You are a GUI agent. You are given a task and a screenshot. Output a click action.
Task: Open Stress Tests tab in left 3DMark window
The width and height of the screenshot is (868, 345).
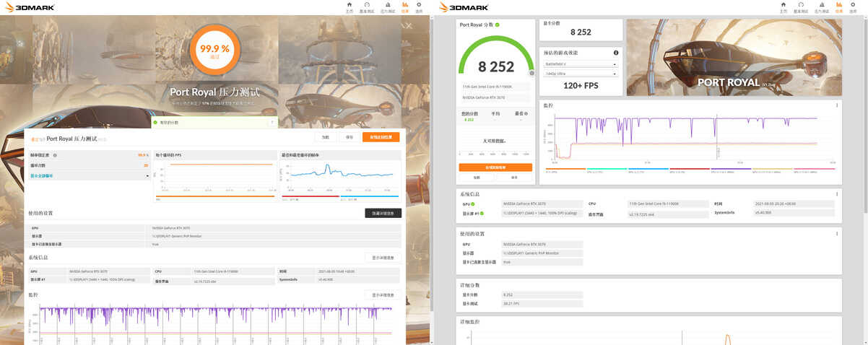[x=387, y=7]
